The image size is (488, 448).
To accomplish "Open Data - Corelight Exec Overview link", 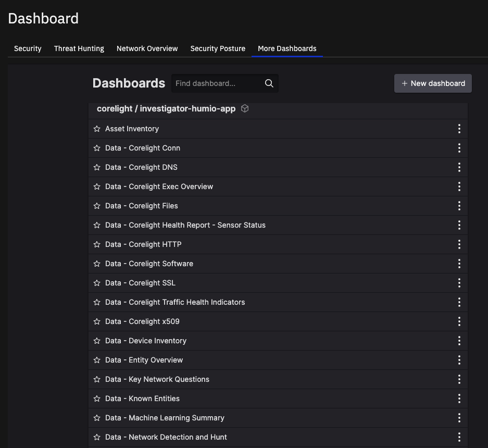I will tap(159, 187).
